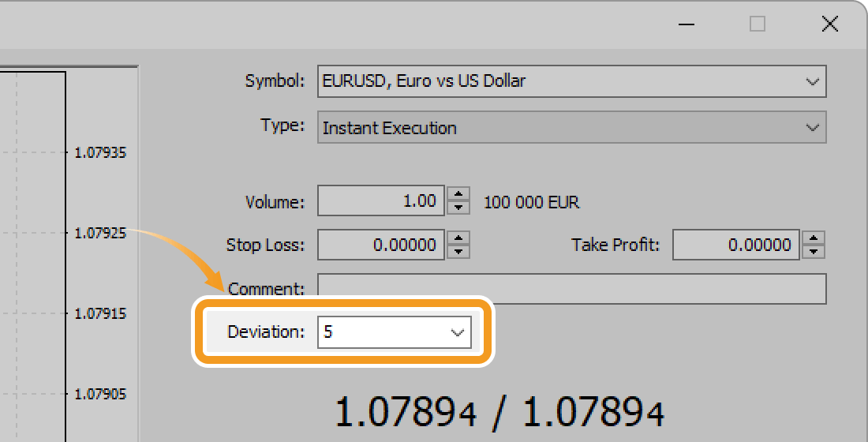Select the 1.07925 price label on the chart
The width and height of the screenshot is (868, 442).
[100, 233]
